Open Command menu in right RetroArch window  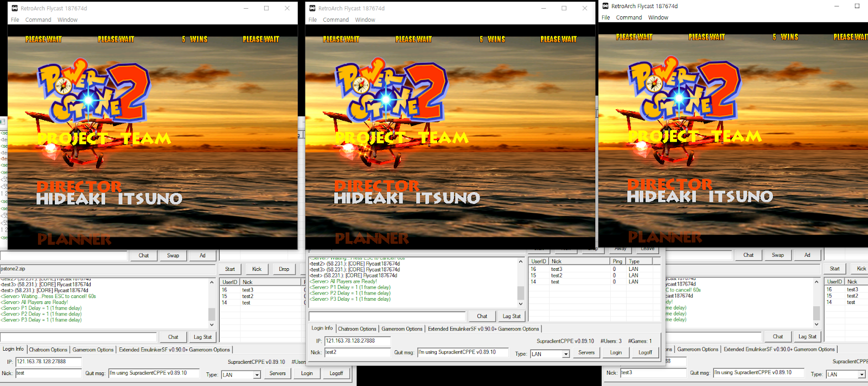pyautogui.click(x=629, y=17)
